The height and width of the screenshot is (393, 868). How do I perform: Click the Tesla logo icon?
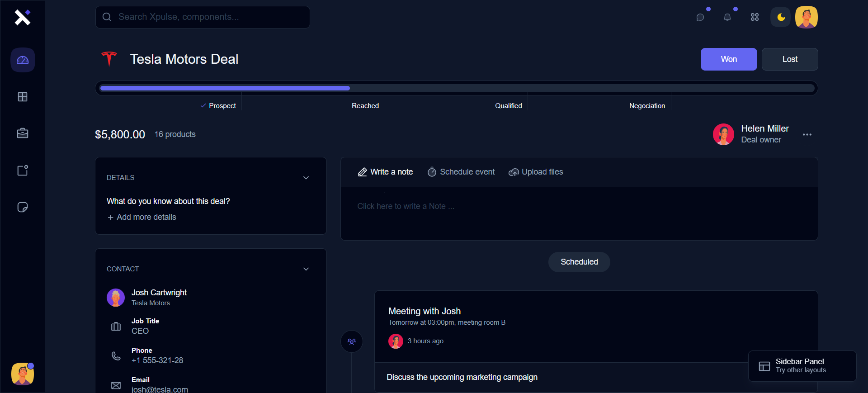coord(109,59)
